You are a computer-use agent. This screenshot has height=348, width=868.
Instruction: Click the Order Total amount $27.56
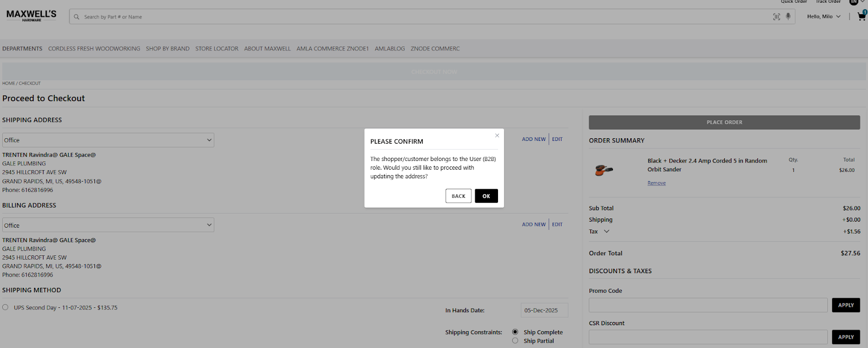[850, 253]
